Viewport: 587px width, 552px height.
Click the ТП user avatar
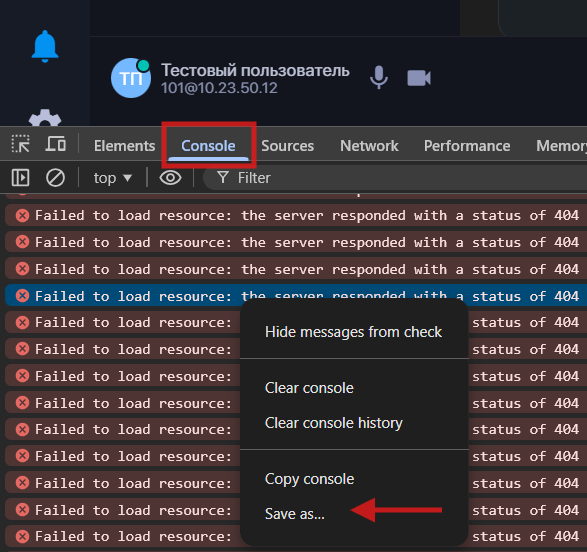pos(131,78)
